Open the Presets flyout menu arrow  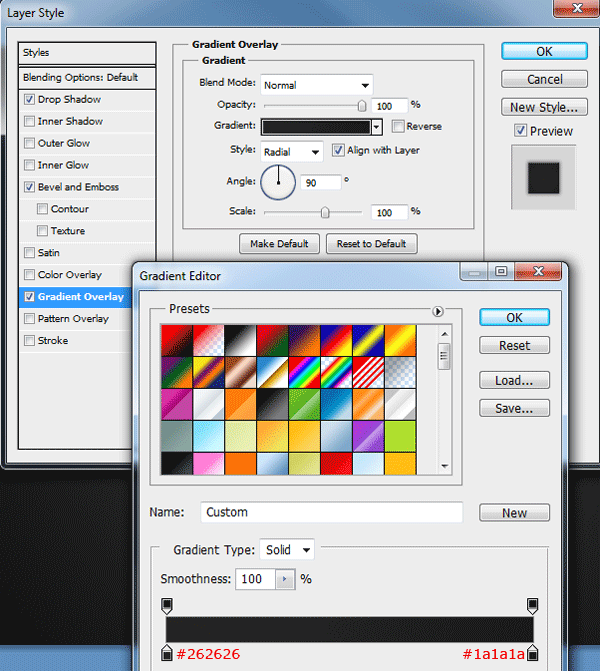(x=437, y=311)
